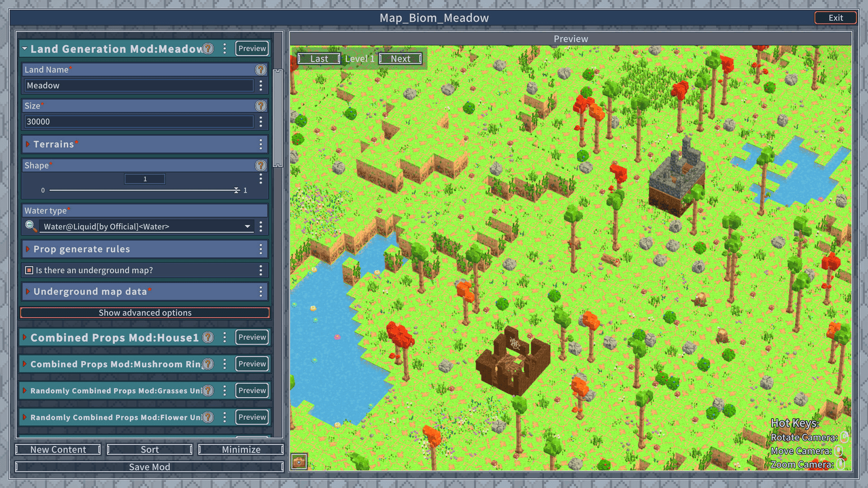Open help for Land Generation Mod:Meadow
This screenshot has height=488, width=868.
click(208, 49)
